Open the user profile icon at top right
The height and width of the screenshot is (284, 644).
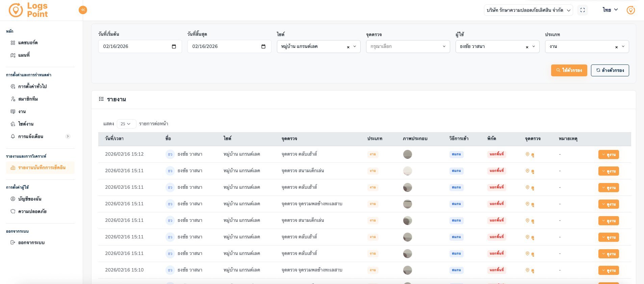click(x=630, y=10)
